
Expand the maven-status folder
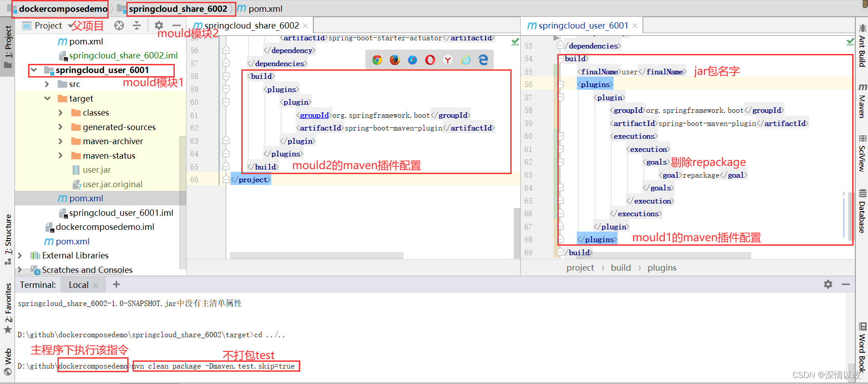(61, 156)
